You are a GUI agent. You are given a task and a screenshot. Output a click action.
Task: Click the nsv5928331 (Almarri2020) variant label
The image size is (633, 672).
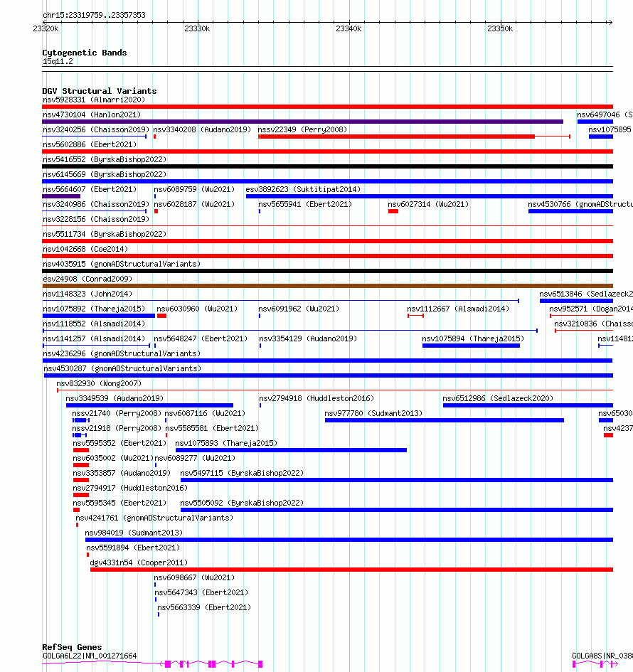point(94,100)
